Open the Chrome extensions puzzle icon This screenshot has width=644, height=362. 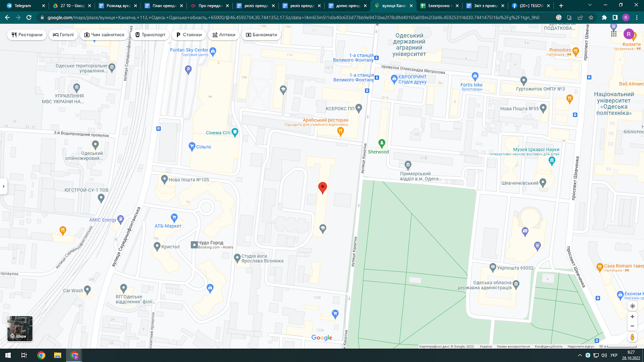604,17
